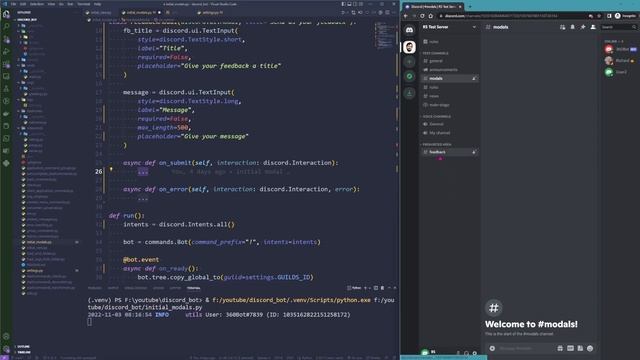
Task: Open File menu in VS Code
Action: tap(13, 4)
